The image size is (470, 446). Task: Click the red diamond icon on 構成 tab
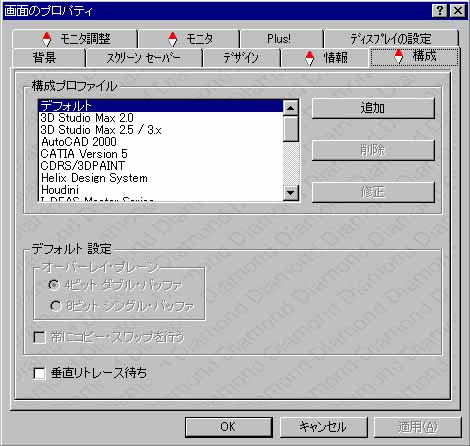coord(398,56)
